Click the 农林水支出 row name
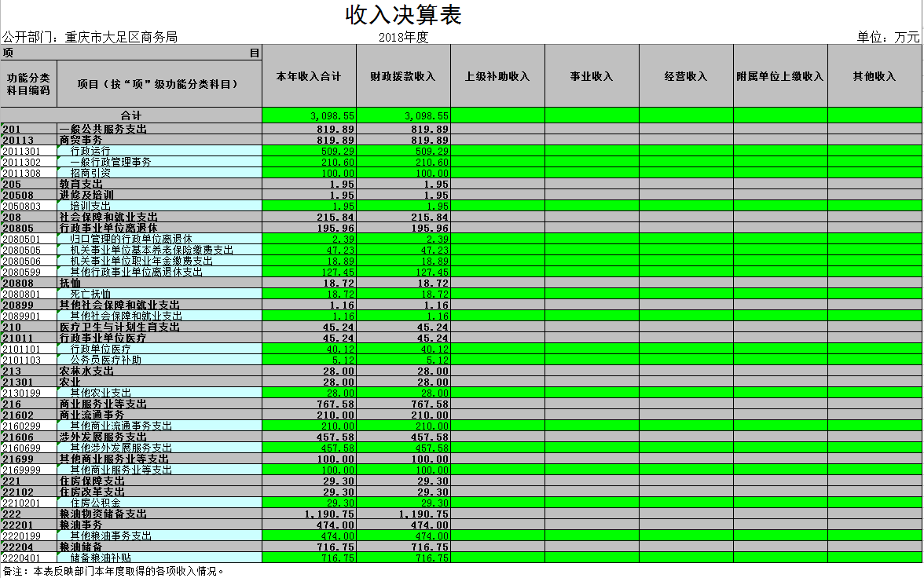The height and width of the screenshot is (578, 924). coord(86,371)
